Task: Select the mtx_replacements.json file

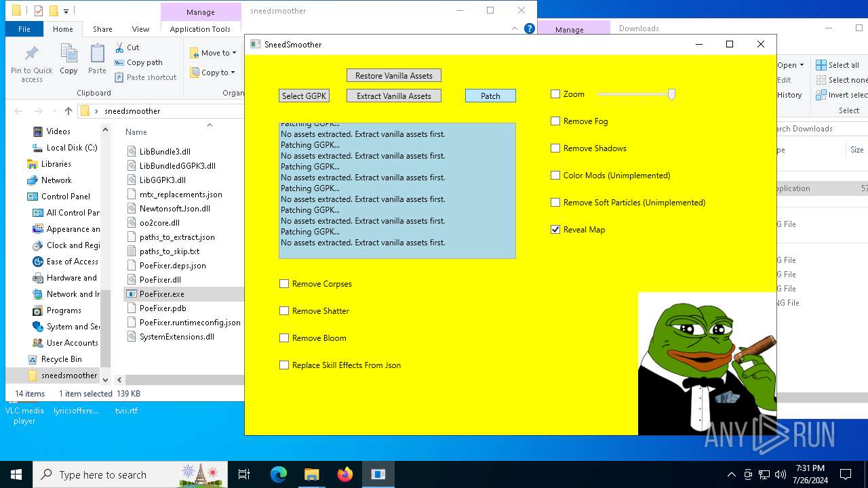Action: 174,194
